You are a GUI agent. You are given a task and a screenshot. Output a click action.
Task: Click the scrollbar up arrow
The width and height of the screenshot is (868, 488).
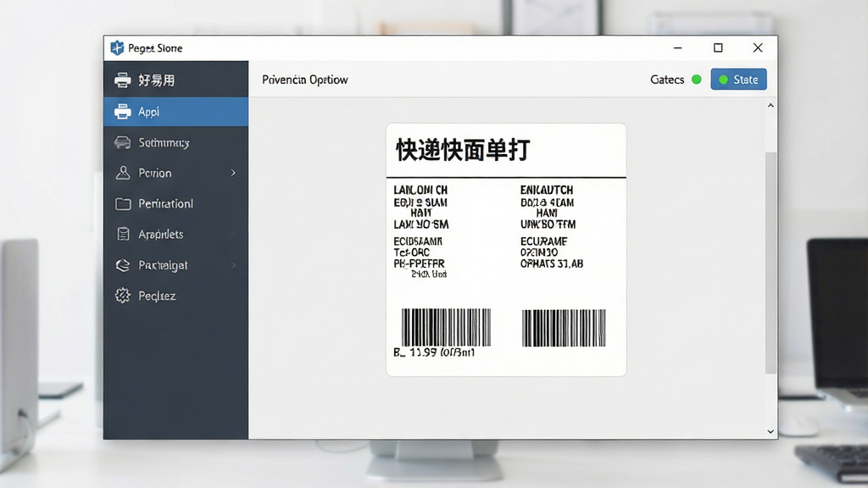[771, 105]
